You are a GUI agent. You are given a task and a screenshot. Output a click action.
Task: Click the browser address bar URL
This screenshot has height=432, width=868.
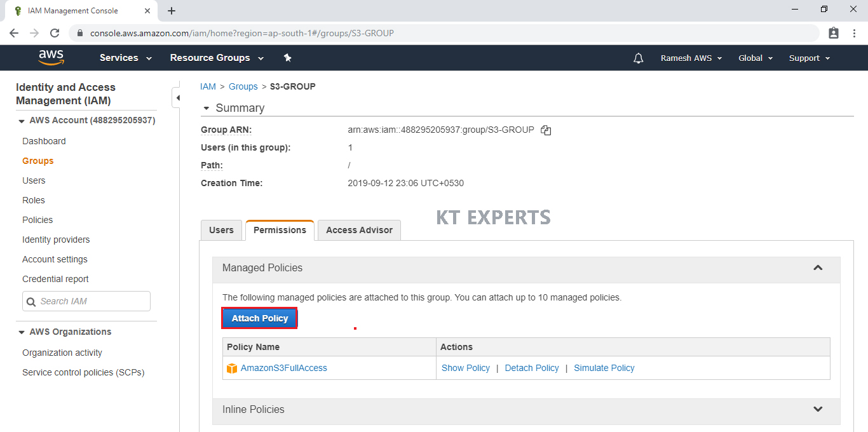point(242,33)
